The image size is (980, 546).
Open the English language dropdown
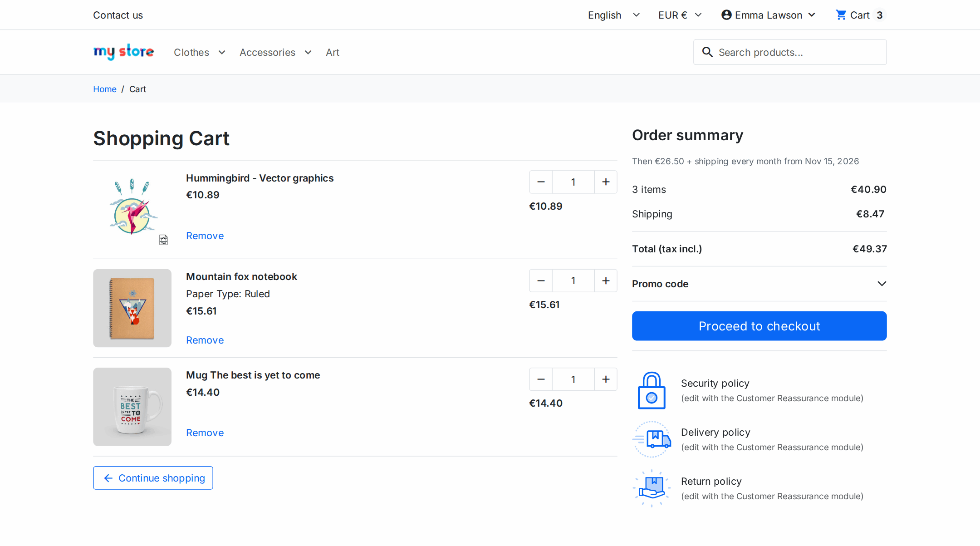point(613,15)
